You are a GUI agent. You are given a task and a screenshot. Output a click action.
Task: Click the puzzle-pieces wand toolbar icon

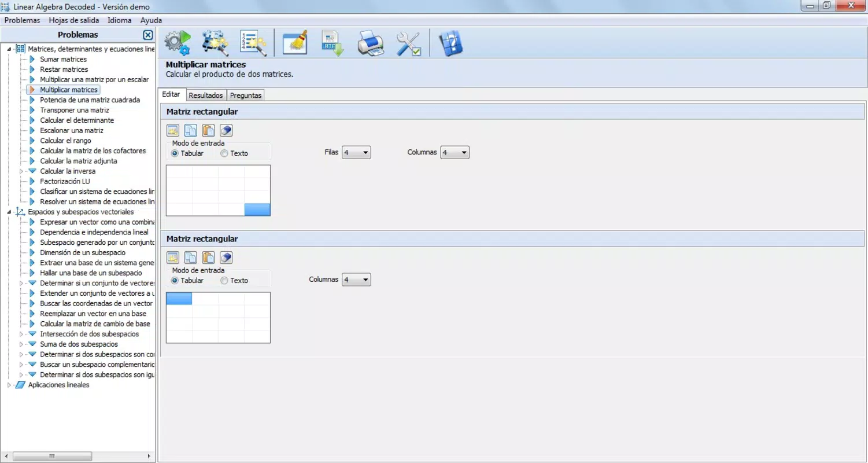point(215,43)
